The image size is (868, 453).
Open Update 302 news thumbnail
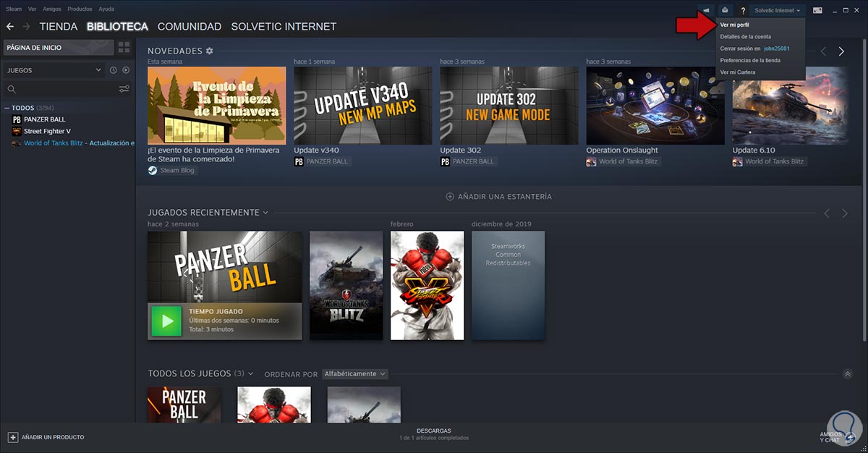point(509,106)
